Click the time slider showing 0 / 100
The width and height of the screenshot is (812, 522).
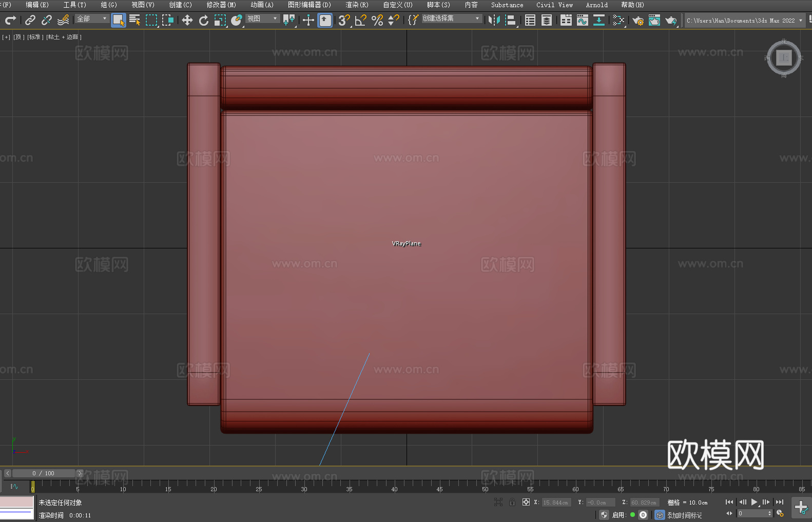click(44, 473)
